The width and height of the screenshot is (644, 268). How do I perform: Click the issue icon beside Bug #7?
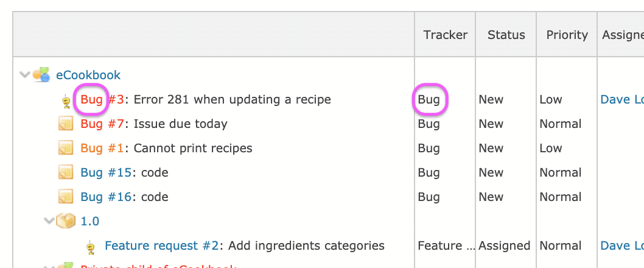66,124
